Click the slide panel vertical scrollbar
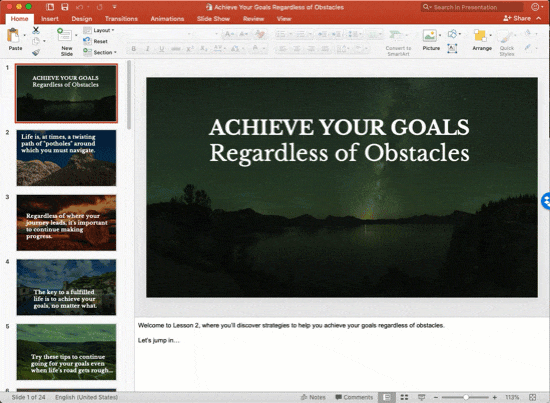 pyautogui.click(x=129, y=95)
